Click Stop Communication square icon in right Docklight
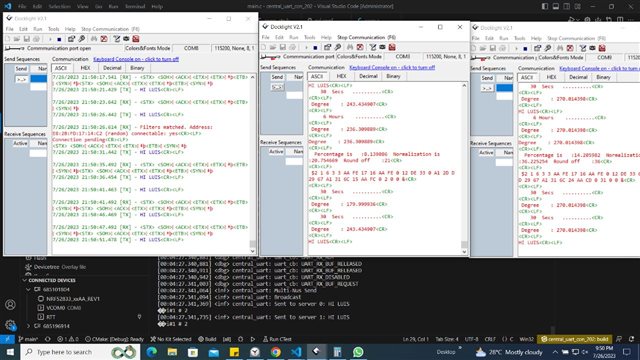The width and height of the screenshot is (640, 360). [525, 48]
